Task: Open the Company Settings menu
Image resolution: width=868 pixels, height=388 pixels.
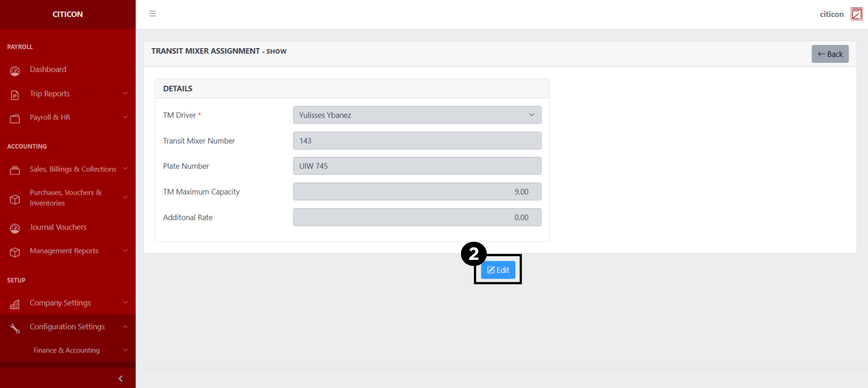Action: 68,303
